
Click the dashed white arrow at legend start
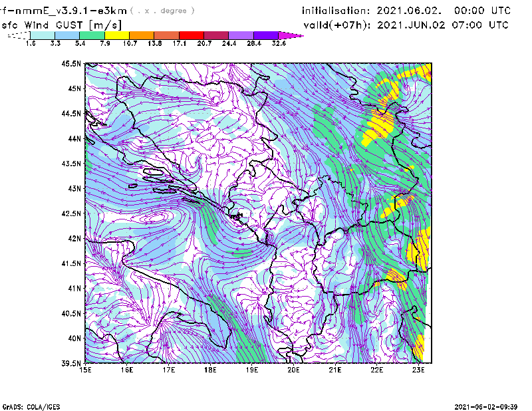pos(19,35)
